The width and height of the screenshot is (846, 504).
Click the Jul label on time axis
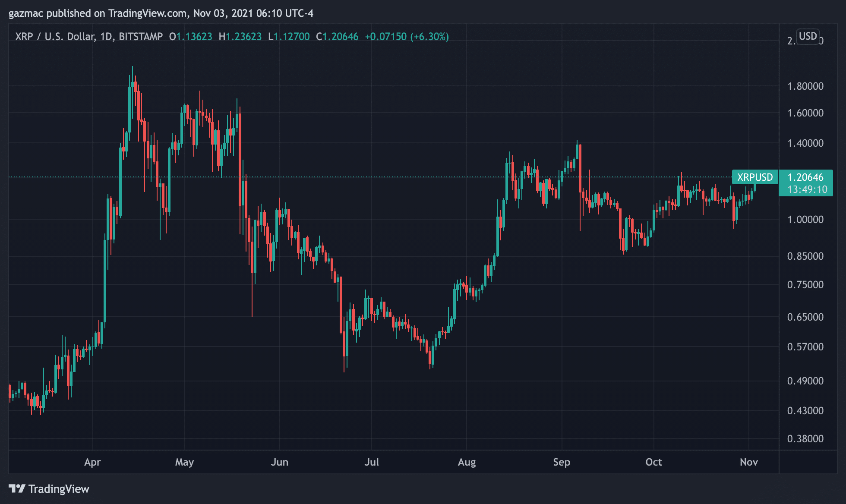point(372,462)
